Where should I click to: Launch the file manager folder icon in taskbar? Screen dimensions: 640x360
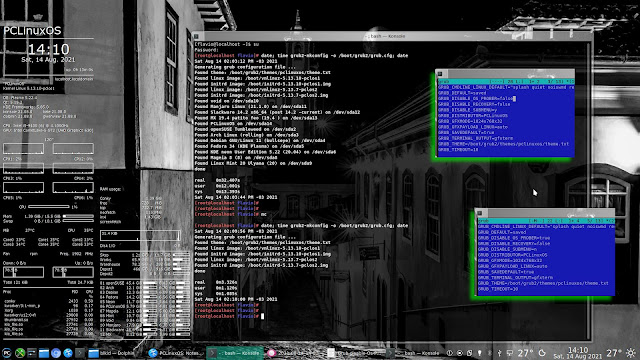pyautogui.click(x=44, y=353)
